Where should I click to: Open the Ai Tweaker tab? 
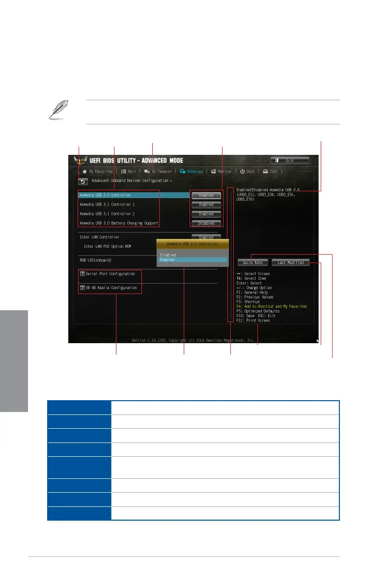coord(158,172)
